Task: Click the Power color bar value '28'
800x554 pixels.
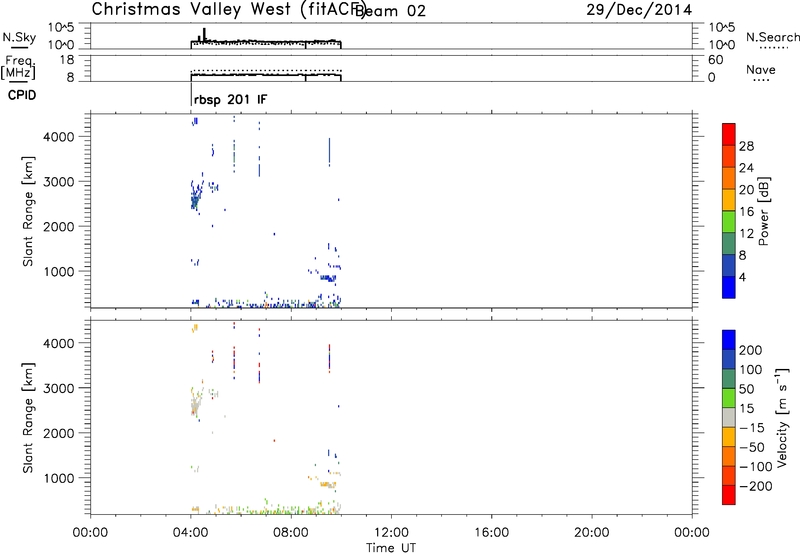Action: (x=746, y=146)
